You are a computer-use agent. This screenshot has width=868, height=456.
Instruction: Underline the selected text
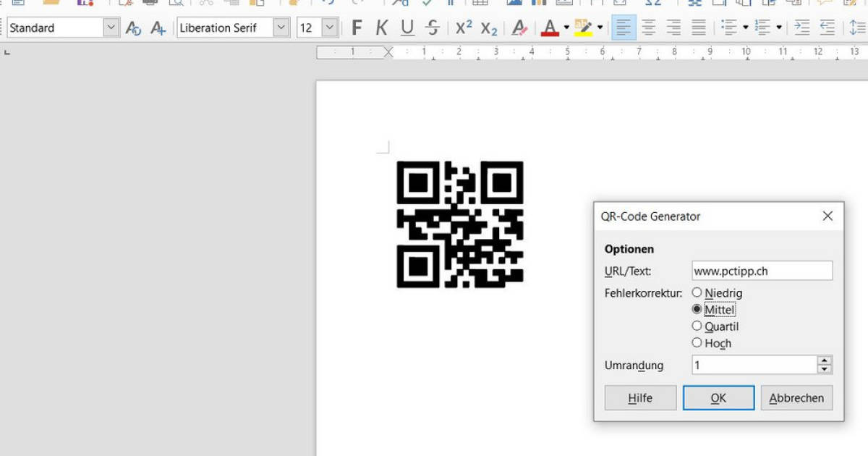pyautogui.click(x=407, y=28)
